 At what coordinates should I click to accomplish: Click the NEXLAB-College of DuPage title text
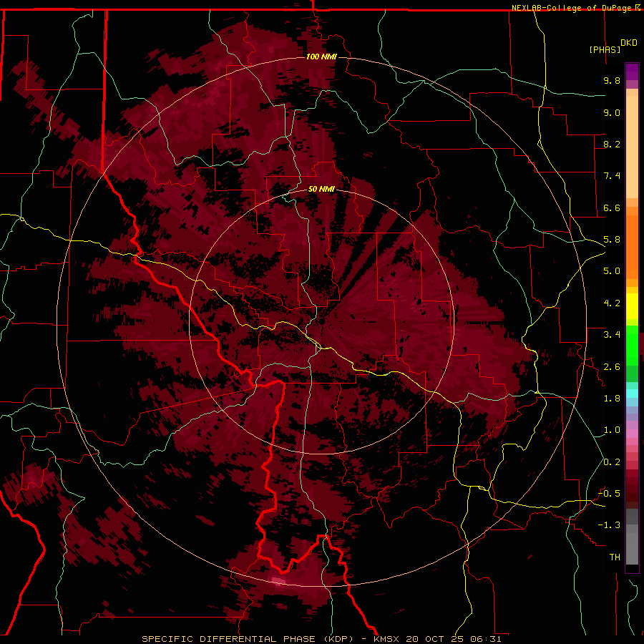pos(573,8)
